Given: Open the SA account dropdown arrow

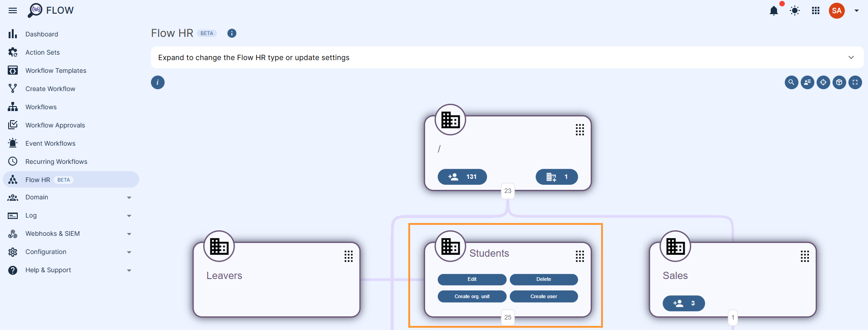Looking at the screenshot, I should pos(856,10).
